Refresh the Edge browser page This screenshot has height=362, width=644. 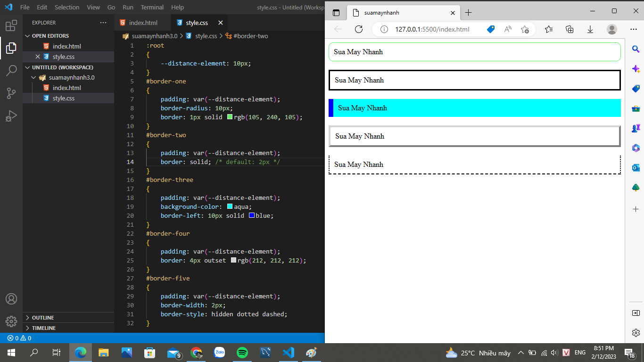(x=359, y=29)
